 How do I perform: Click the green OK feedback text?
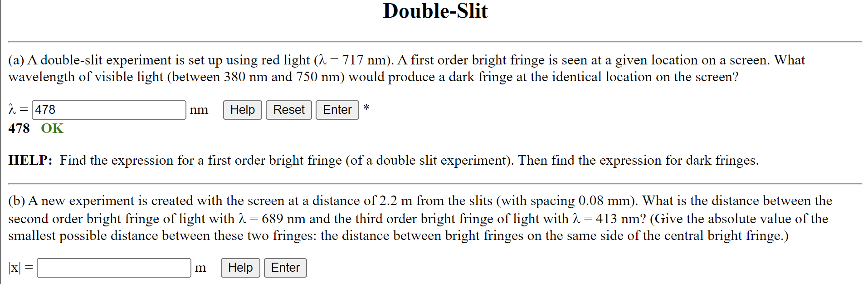click(x=52, y=128)
